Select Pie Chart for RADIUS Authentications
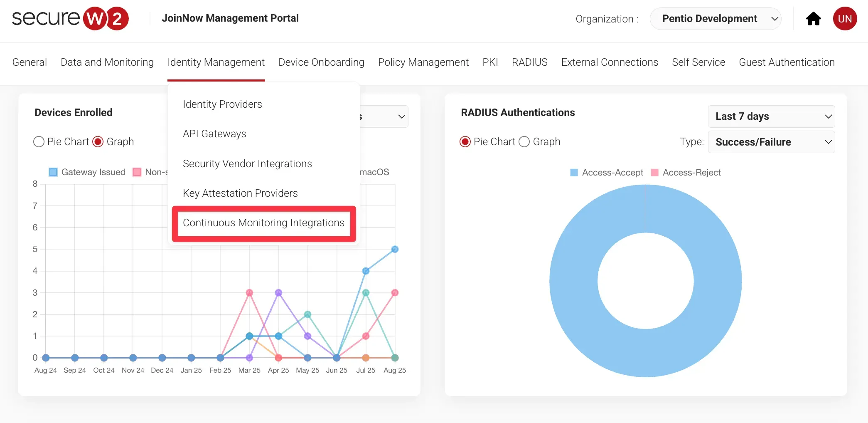 pos(465,142)
